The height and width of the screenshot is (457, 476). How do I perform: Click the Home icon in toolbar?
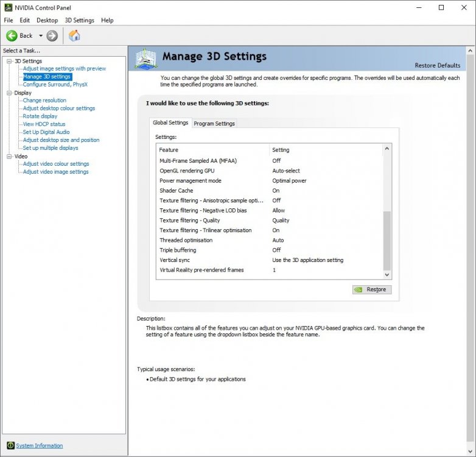click(74, 36)
